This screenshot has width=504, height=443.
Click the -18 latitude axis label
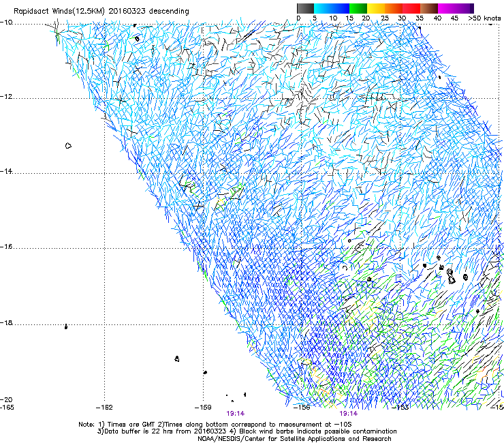tap(6, 322)
